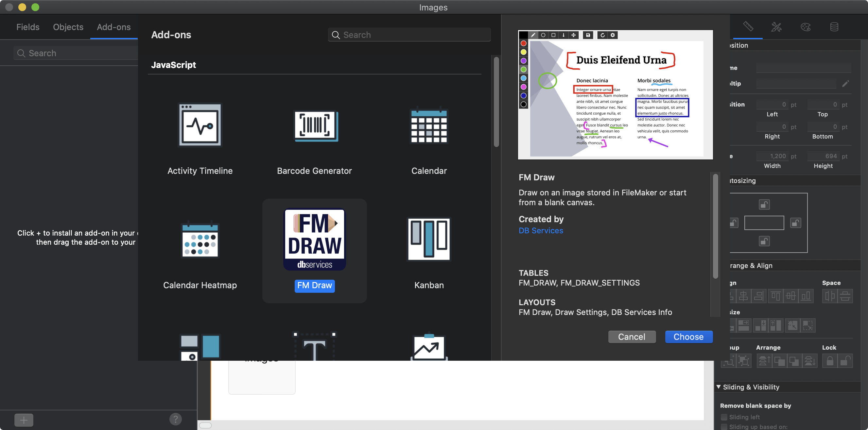Click the Lock object icon
This screenshot has width=868, height=430.
pyautogui.click(x=830, y=361)
